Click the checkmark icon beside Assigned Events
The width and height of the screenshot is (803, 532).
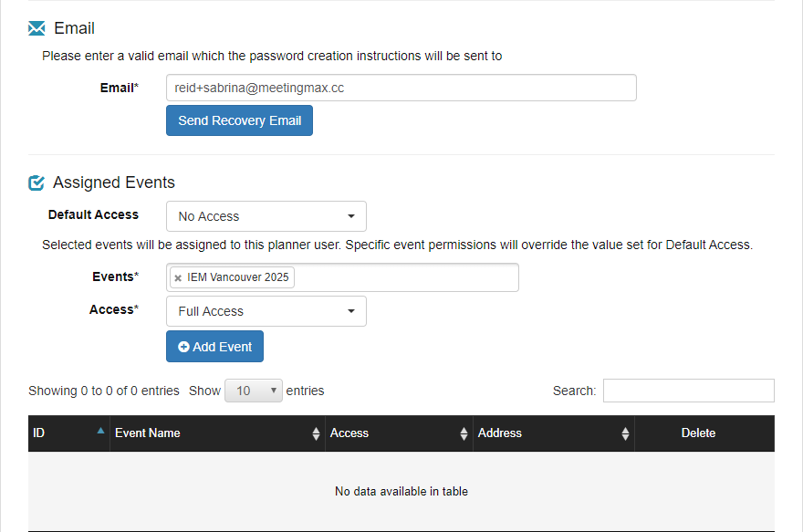(36, 183)
